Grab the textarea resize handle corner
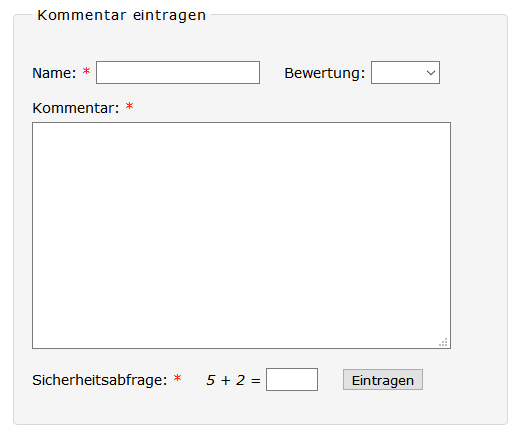The height and width of the screenshot is (434, 519). [x=443, y=342]
